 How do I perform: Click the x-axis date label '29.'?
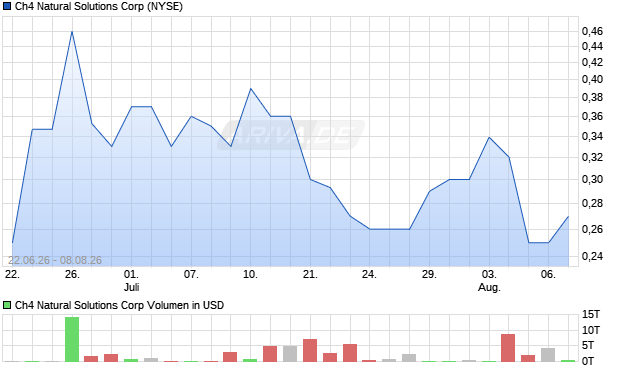[x=429, y=274]
